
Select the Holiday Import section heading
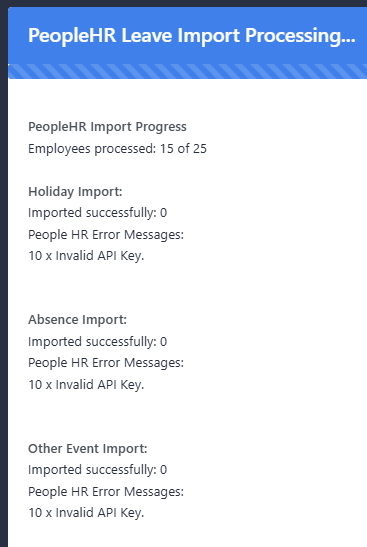click(75, 192)
